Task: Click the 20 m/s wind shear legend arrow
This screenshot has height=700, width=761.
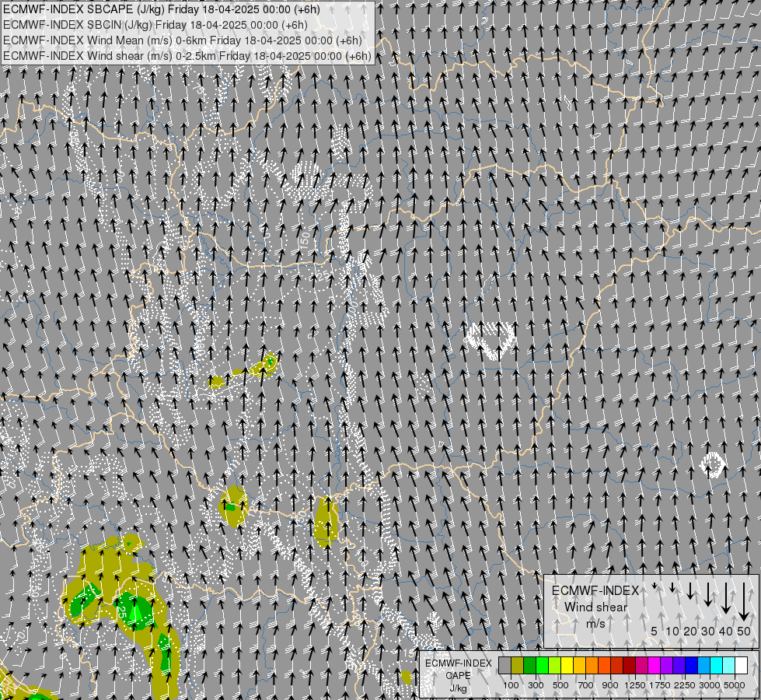Action: coord(690,590)
